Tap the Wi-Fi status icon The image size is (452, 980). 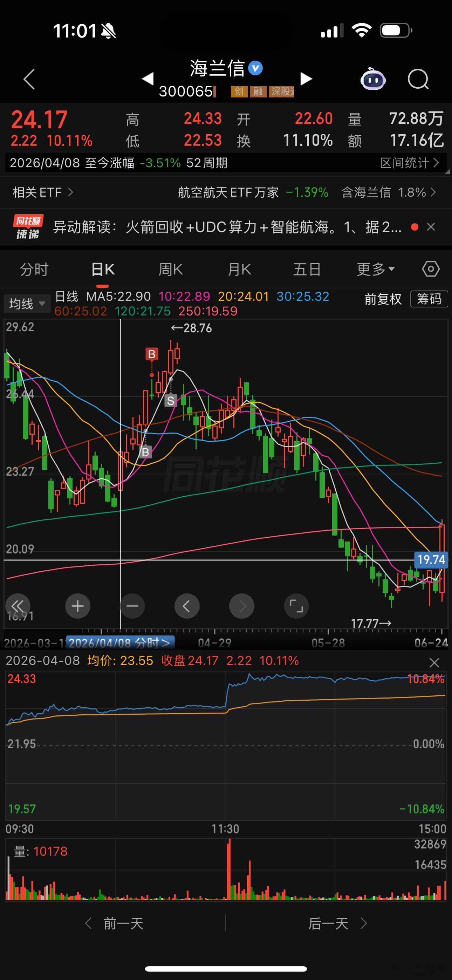[x=362, y=30]
